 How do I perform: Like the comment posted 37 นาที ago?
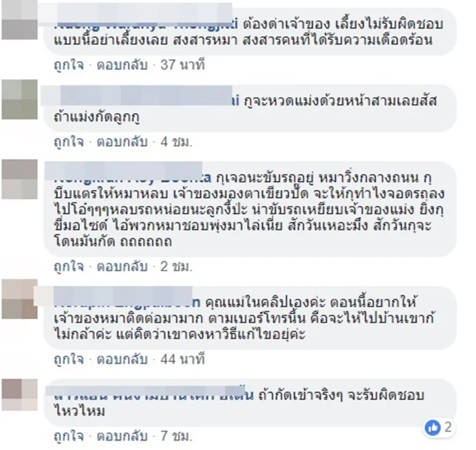click(x=69, y=65)
